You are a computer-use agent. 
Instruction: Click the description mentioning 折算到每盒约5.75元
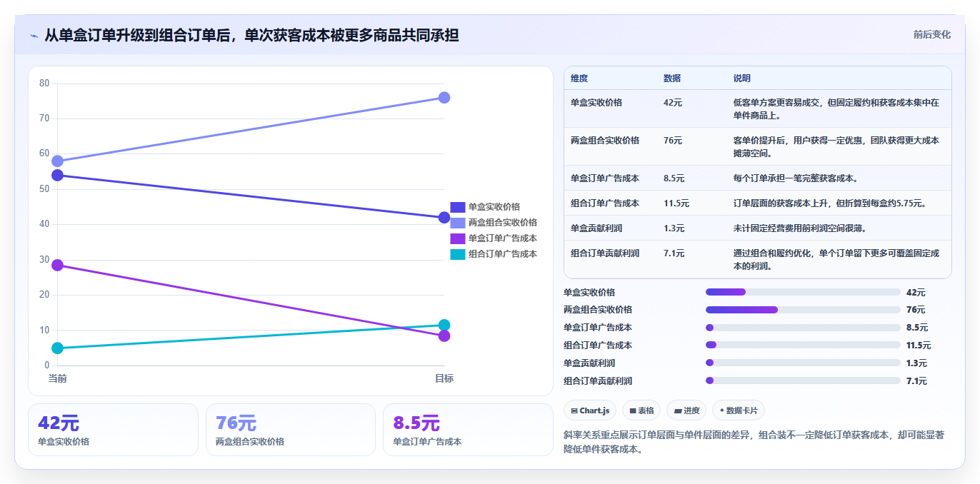[x=830, y=203]
